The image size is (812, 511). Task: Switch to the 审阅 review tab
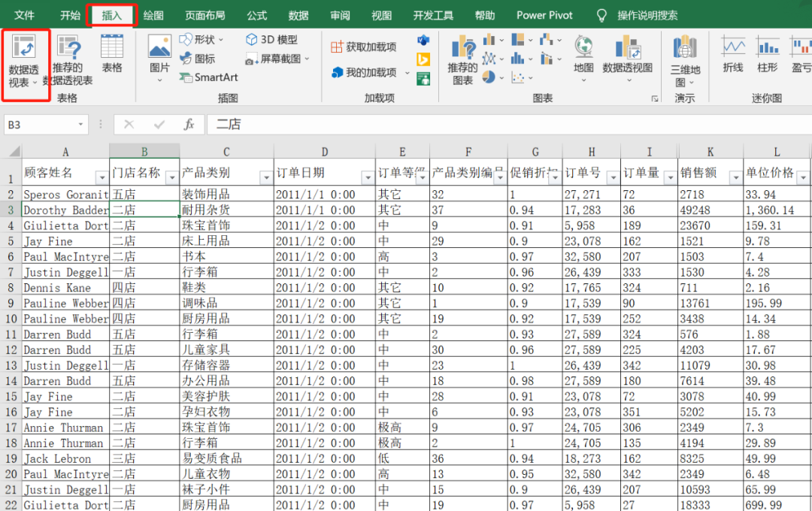coord(340,16)
